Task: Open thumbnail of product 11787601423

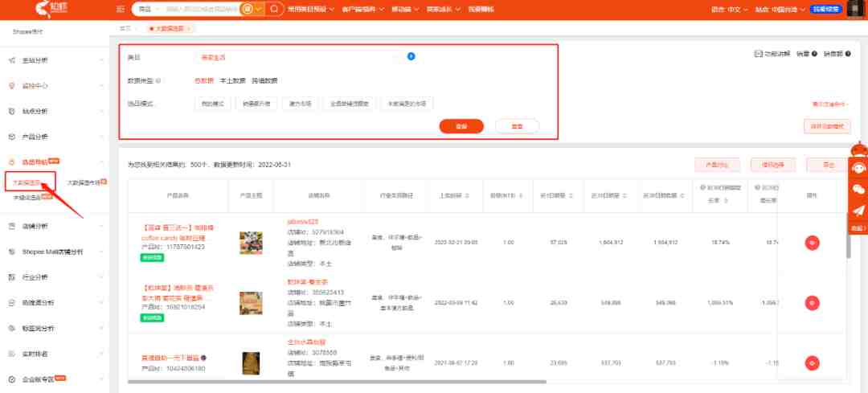Action: point(251,243)
